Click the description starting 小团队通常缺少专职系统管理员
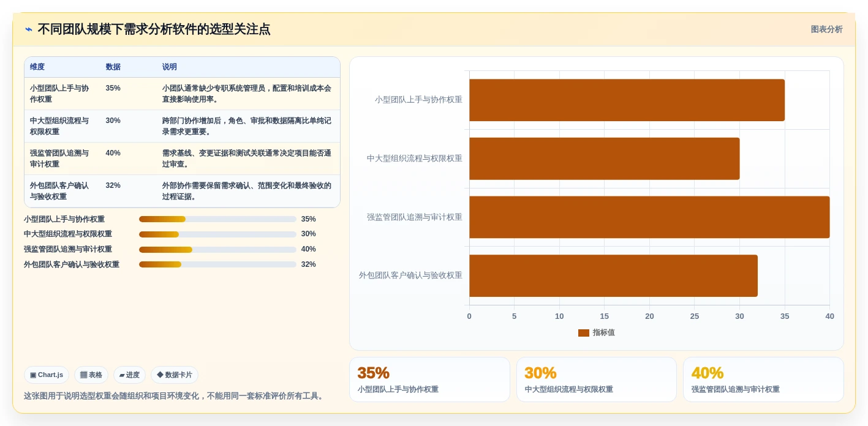Viewport: 868px width, 426px height. pos(247,94)
